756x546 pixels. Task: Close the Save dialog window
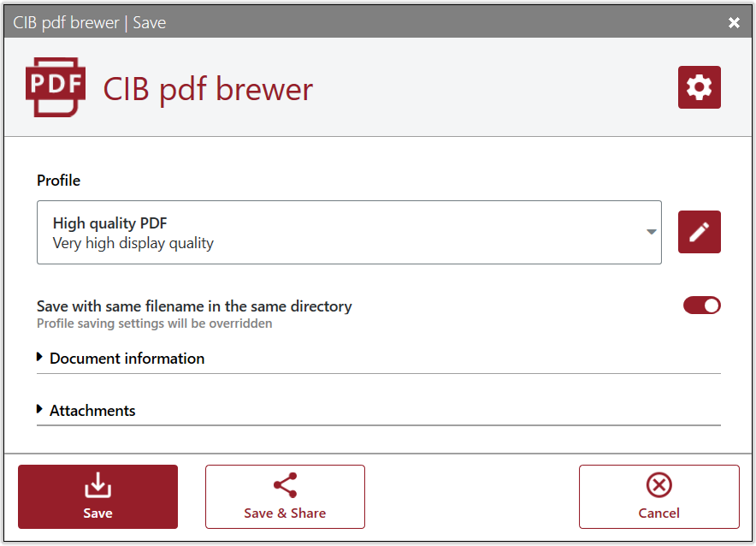click(734, 22)
